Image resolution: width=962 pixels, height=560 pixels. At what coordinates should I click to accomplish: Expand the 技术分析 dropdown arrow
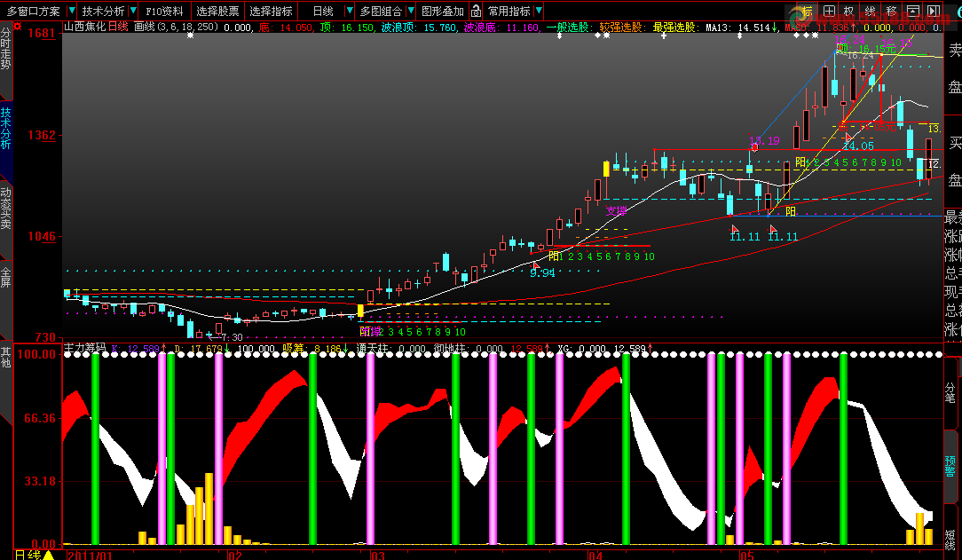click(x=133, y=11)
